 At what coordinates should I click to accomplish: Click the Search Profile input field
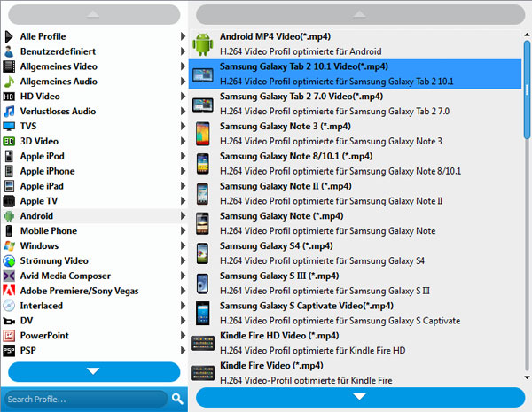(x=87, y=399)
